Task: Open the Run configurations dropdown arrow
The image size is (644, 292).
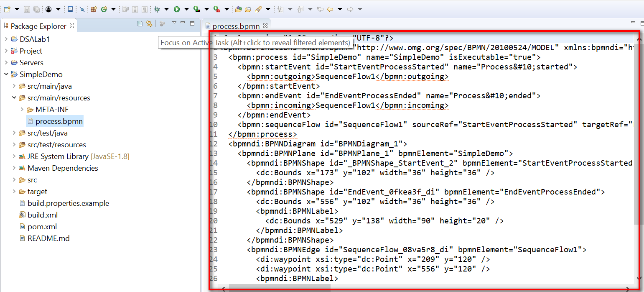Action: click(x=186, y=9)
